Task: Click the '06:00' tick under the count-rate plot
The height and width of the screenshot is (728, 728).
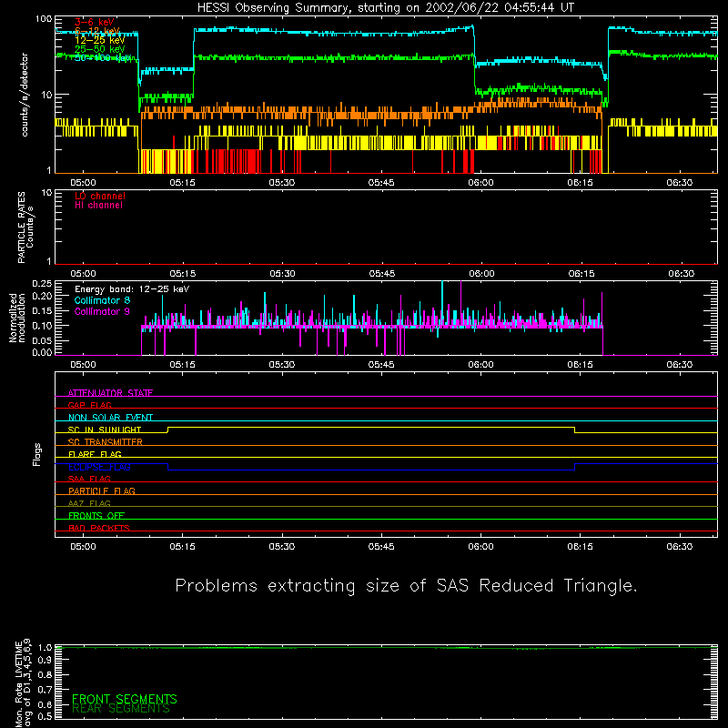Action: pyautogui.click(x=480, y=183)
